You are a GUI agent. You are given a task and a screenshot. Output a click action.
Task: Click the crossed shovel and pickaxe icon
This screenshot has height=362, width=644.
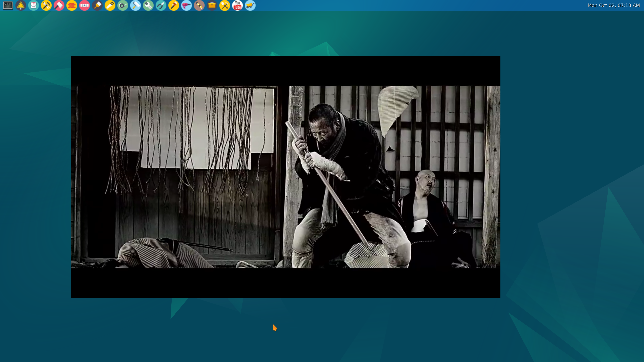(x=225, y=5)
